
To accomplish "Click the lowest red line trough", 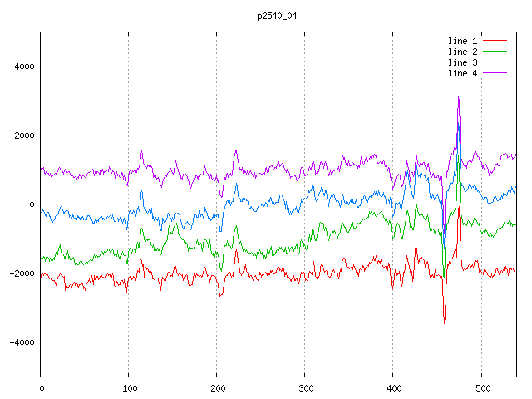I will coord(444,323).
